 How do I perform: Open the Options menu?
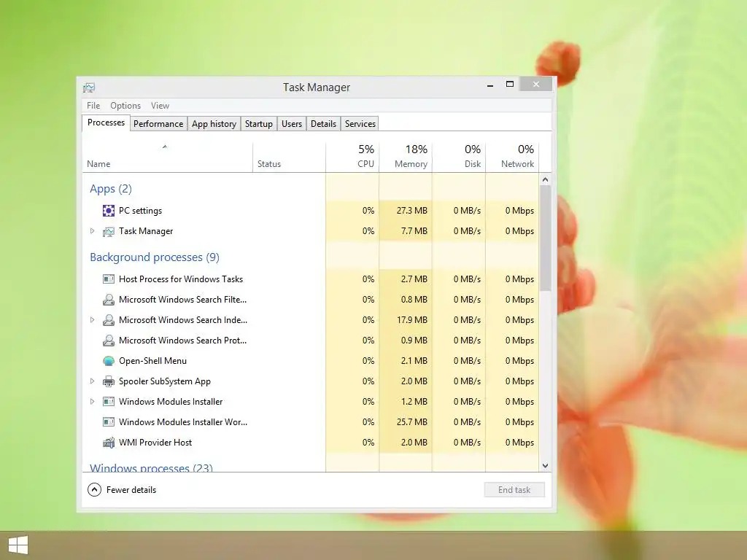(x=125, y=106)
